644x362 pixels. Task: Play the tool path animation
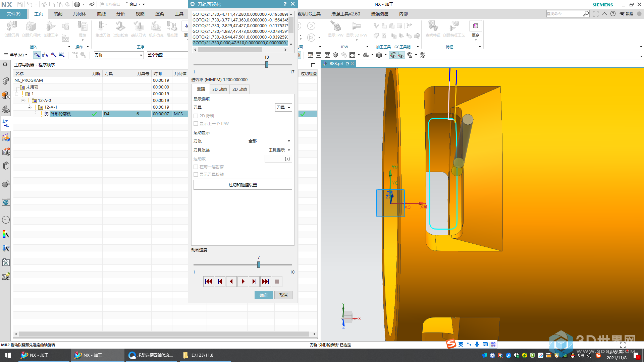click(243, 282)
